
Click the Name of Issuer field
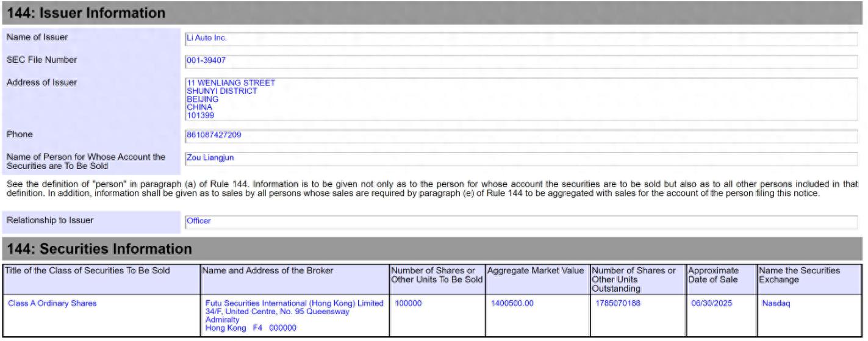pos(521,38)
